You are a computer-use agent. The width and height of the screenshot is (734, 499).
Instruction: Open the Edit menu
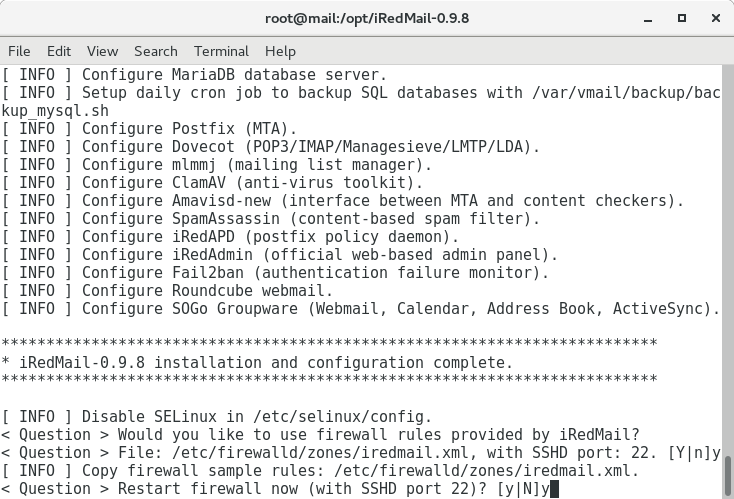[x=59, y=51]
